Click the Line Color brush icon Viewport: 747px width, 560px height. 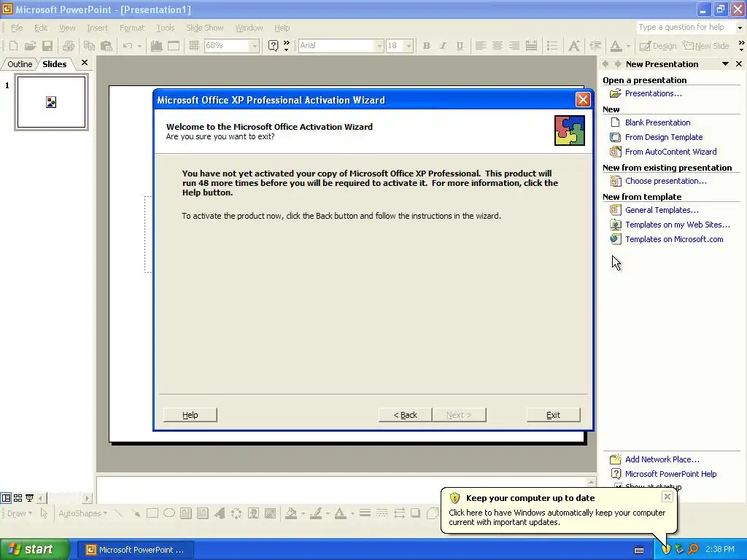(x=315, y=513)
